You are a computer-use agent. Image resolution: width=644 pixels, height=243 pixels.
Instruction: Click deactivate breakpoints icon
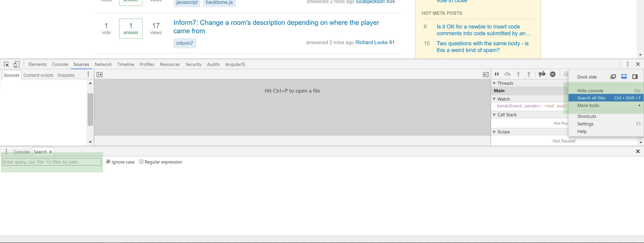pos(542,74)
